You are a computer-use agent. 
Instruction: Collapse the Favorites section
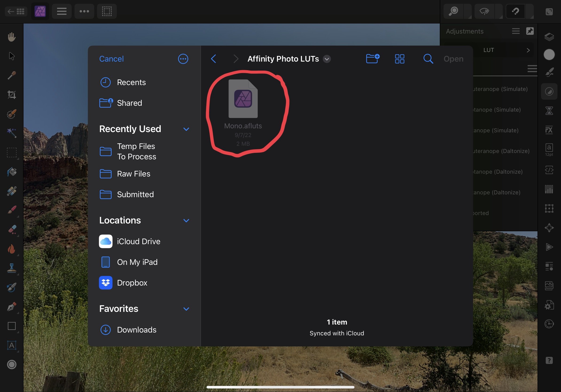click(186, 309)
